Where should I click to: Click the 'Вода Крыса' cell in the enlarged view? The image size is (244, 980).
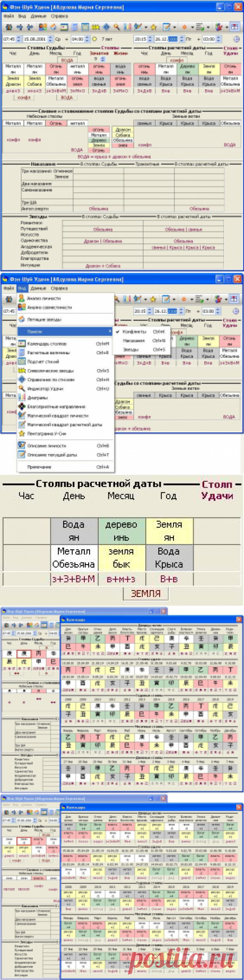pyautogui.click(x=169, y=558)
